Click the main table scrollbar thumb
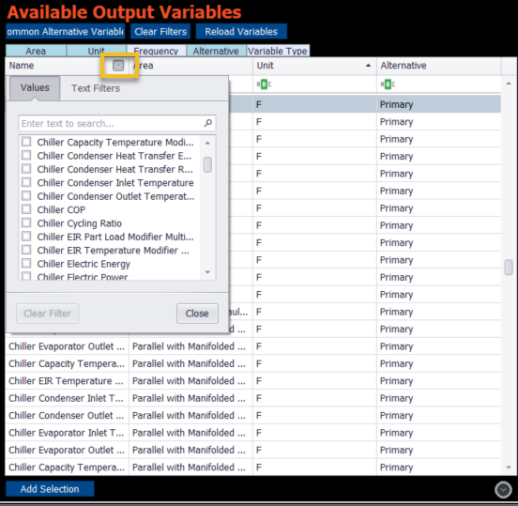518x506 pixels. pyautogui.click(x=509, y=267)
